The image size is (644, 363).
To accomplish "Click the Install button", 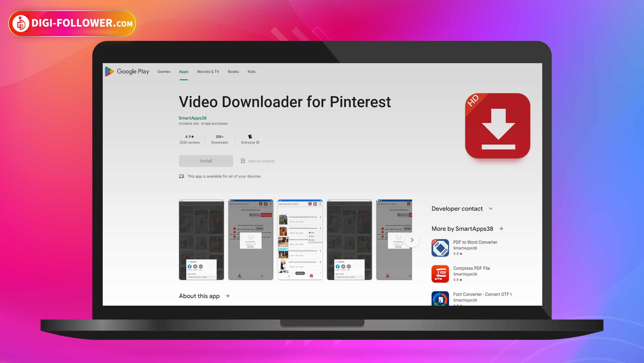I will coord(206,161).
